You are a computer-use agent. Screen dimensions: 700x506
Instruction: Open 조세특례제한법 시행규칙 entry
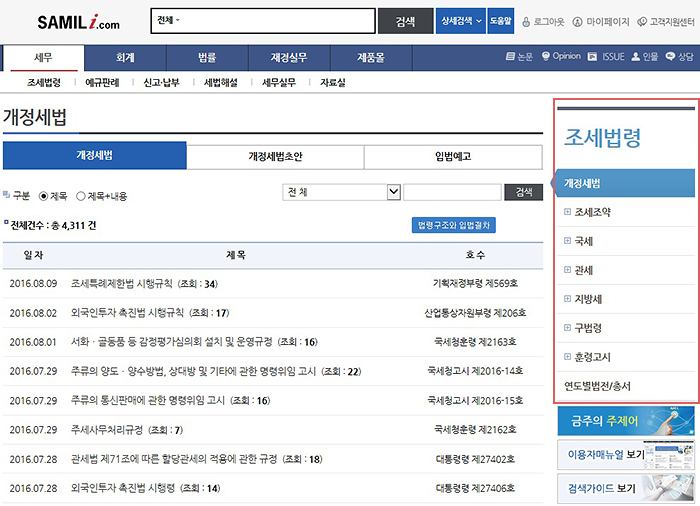coord(121,284)
